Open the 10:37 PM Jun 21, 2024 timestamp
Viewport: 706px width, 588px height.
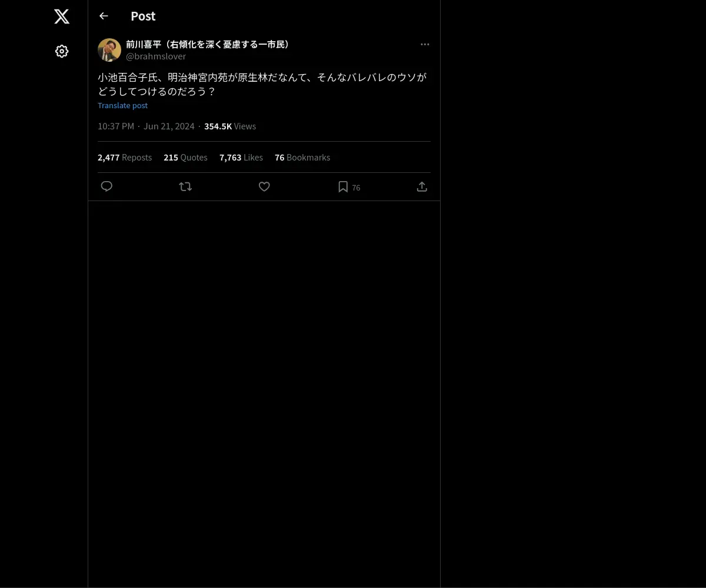(146, 126)
